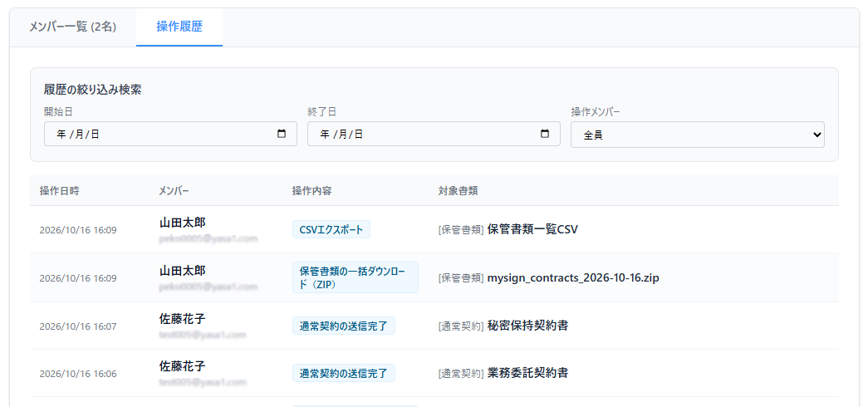
Task: Click 佐藤花子 in the 業務委託契約書 row
Action: click(x=182, y=366)
